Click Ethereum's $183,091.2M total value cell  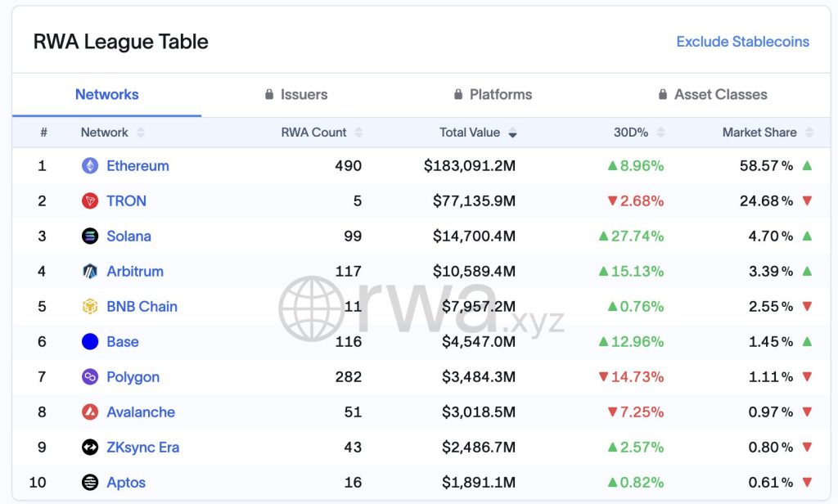pyautogui.click(x=470, y=166)
